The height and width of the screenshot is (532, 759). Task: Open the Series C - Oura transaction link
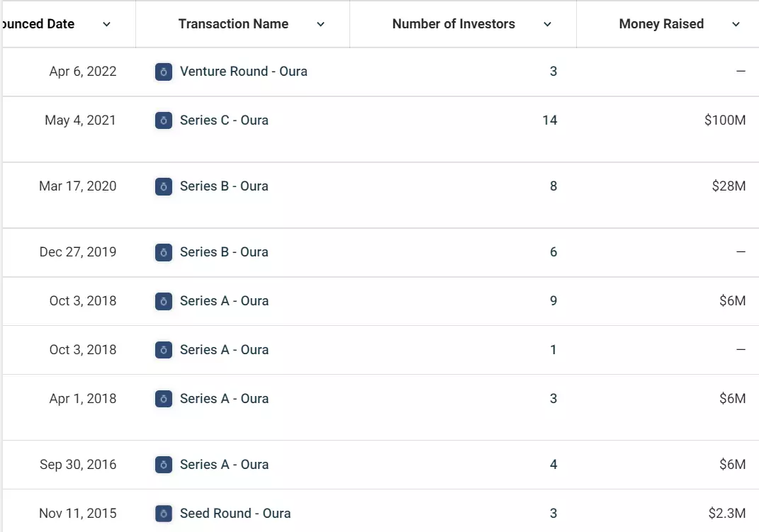[x=224, y=120]
